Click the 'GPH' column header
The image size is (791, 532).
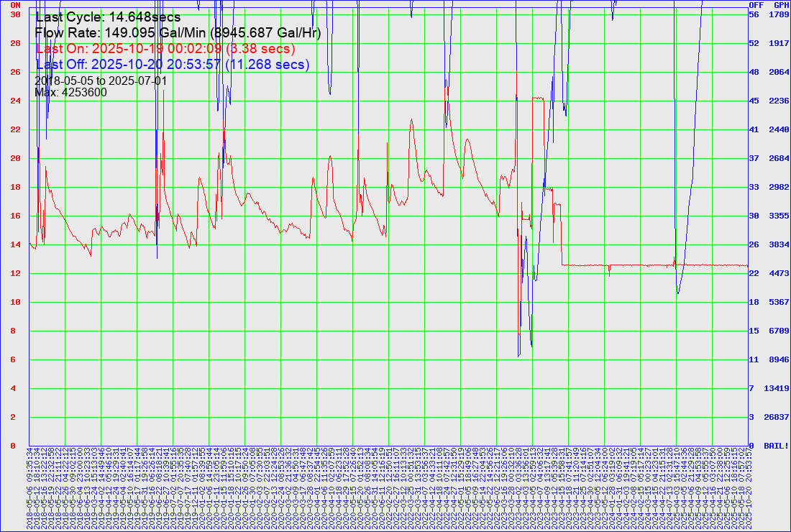(781, 5)
